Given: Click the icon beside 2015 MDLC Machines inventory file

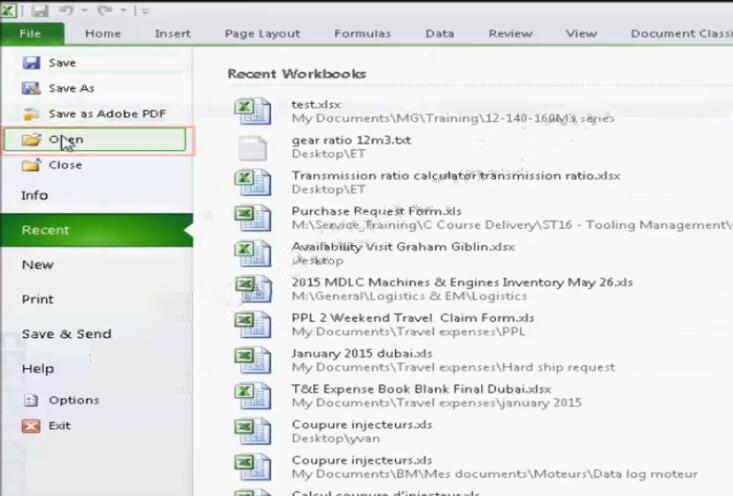Looking at the screenshot, I should pos(253,289).
